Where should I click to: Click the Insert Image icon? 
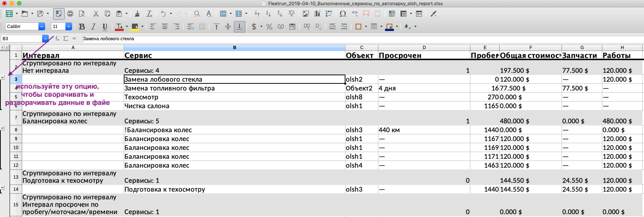(306, 14)
